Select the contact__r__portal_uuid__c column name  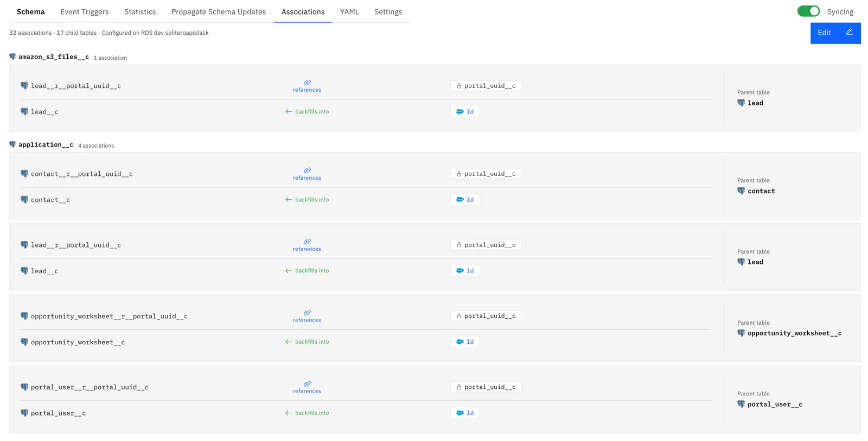click(82, 174)
